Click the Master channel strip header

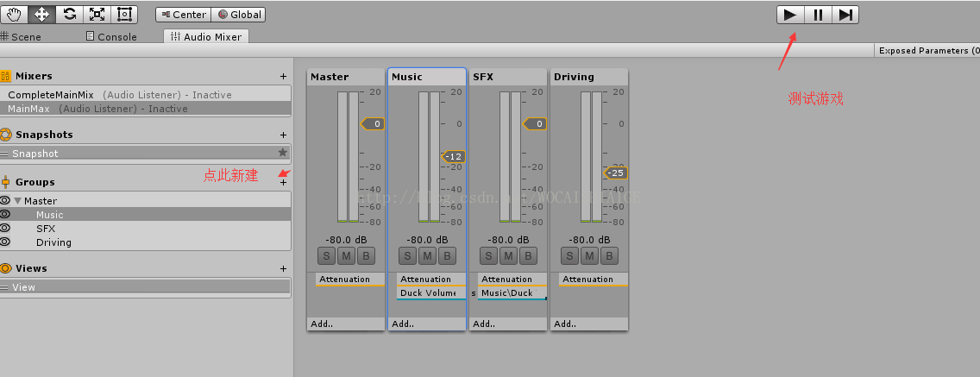(x=346, y=77)
